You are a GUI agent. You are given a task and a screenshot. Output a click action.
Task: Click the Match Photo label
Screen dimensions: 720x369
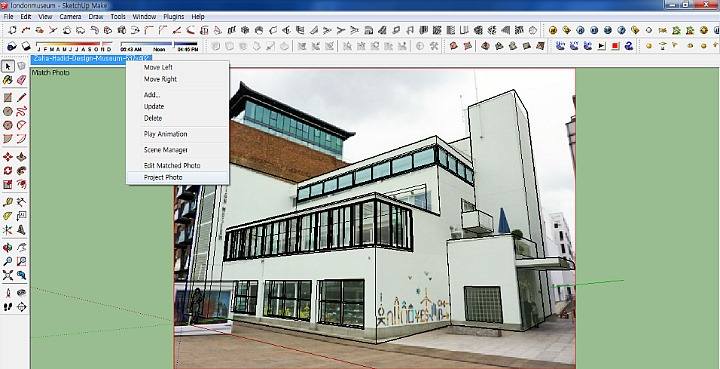tap(51, 73)
